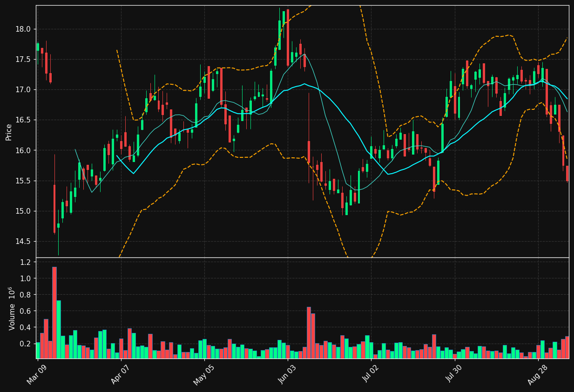Select the tallest red volume bar in March

click(x=54, y=312)
